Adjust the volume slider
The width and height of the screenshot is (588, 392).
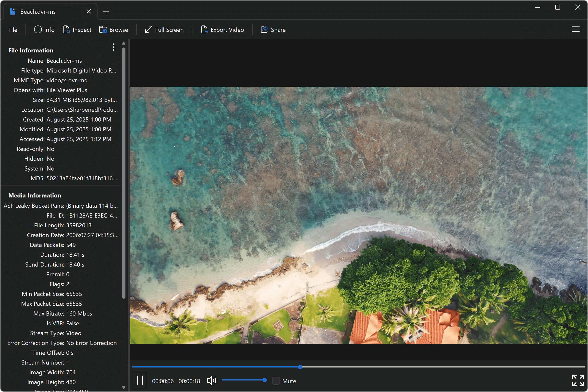coord(244,380)
